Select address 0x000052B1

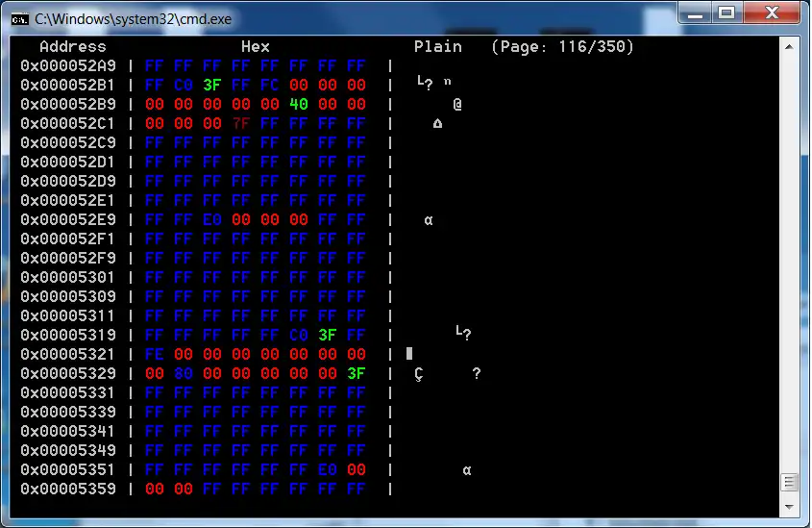[x=68, y=85]
